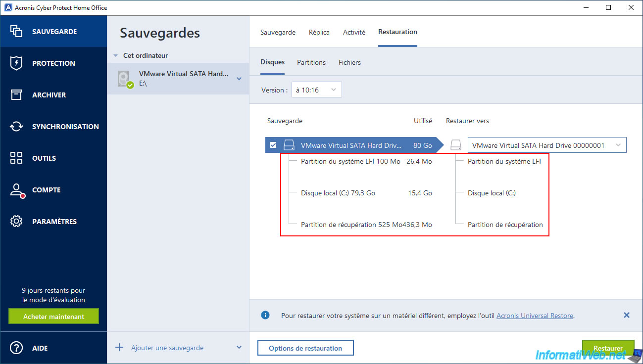643x364 pixels.
Task: Click source Partition du système EFI 100 Mo
Action: click(350, 161)
